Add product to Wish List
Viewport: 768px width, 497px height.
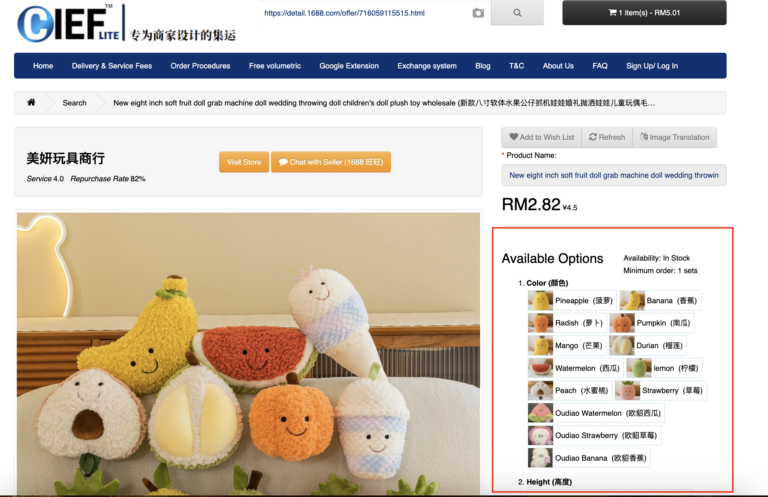point(542,137)
